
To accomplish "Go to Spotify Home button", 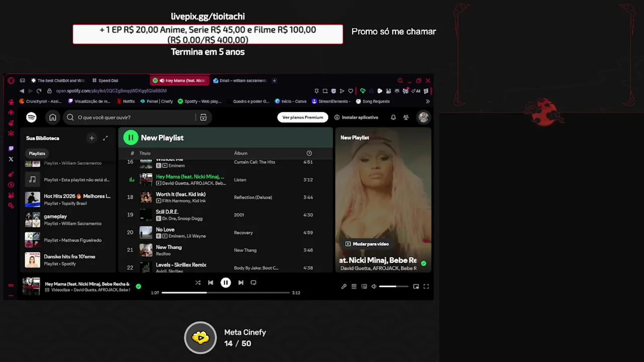I will click(x=52, y=117).
